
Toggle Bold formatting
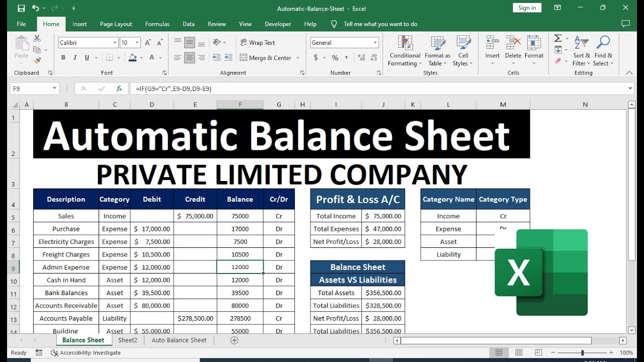63,58
